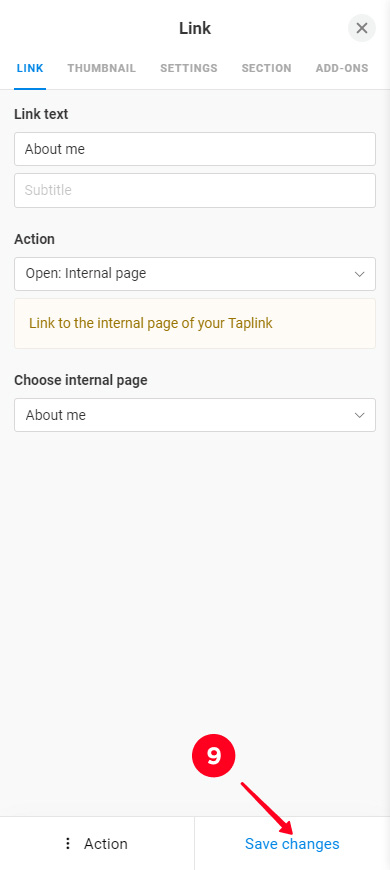Image resolution: width=390 pixels, height=870 pixels.
Task: Click the three-dot icon beside Action
Action: pos(68,843)
